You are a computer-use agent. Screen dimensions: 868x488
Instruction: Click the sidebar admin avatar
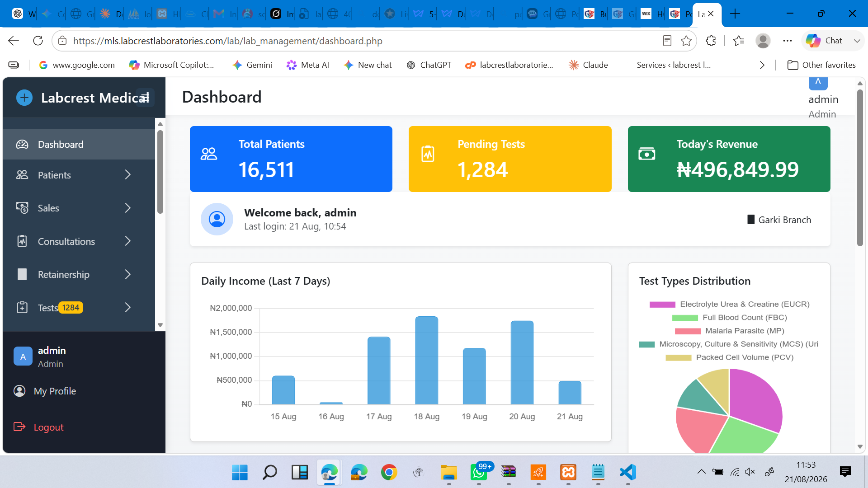(x=23, y=357)
